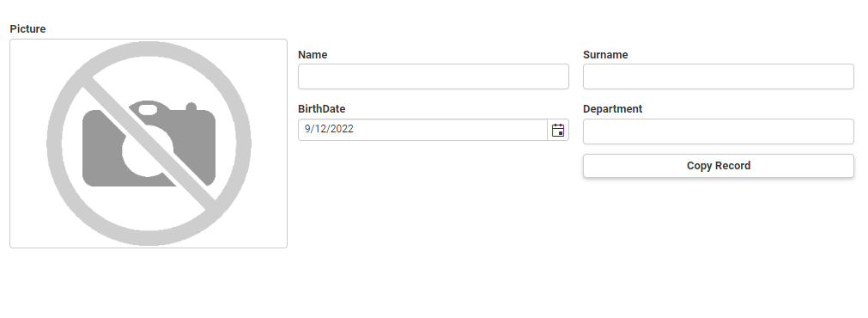Click the Department field label

pos(612,109)
